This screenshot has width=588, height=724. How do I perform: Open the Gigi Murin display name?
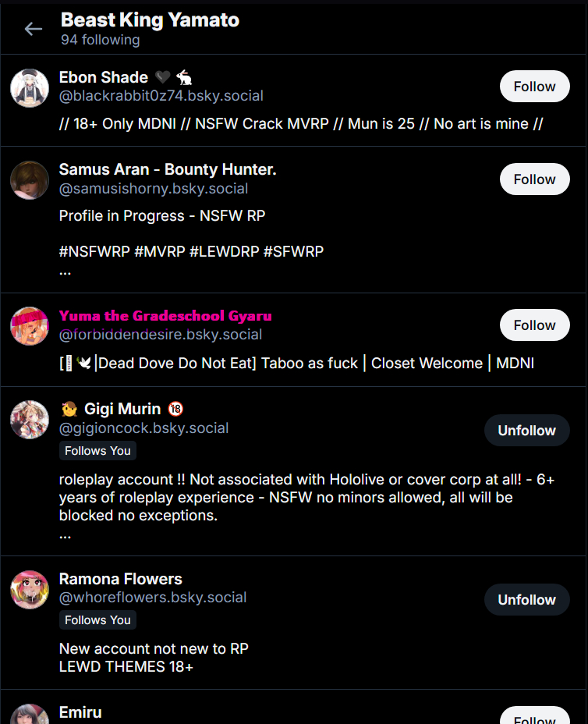pyautogui.click(x=122, y=409)
